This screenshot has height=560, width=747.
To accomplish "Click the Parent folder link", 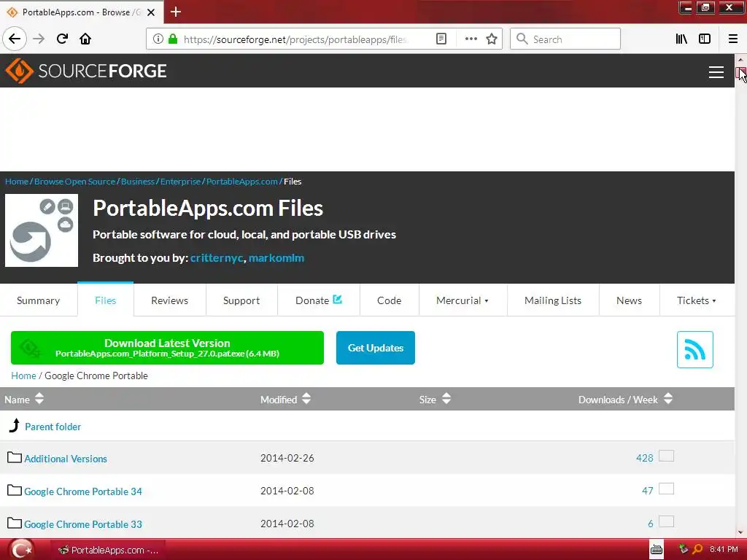I will (53, 427).
